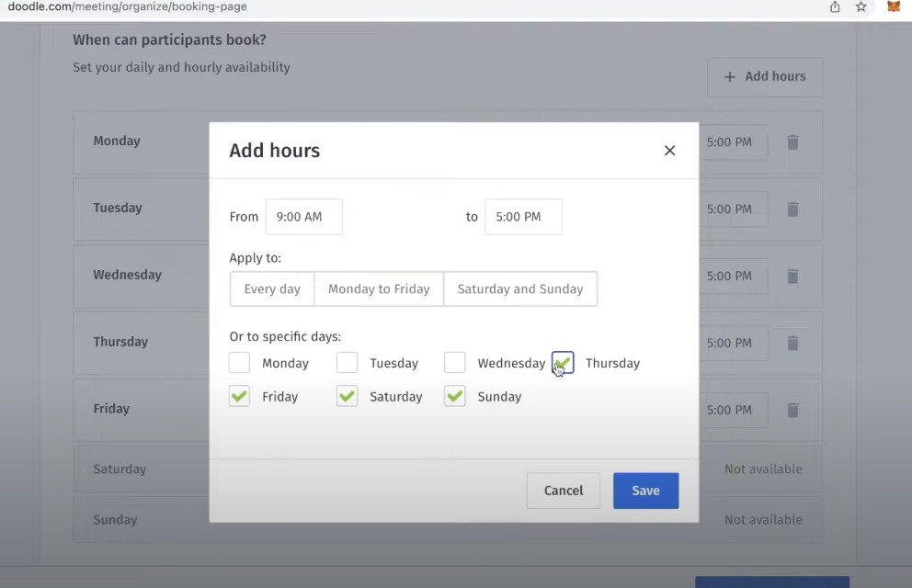Select the Every day option

272,288
